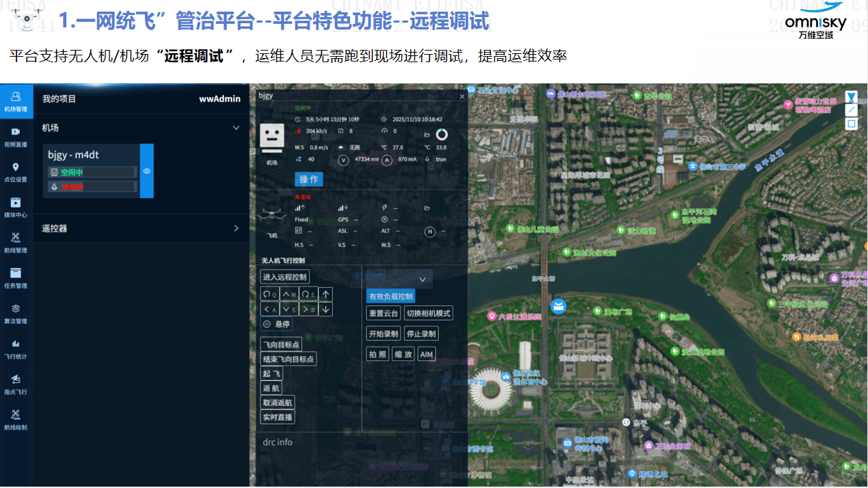Open 媒体中心 in the sidebar
This screenshot has width=868, height=488.
pyautogui.click(x=16, y=207)
